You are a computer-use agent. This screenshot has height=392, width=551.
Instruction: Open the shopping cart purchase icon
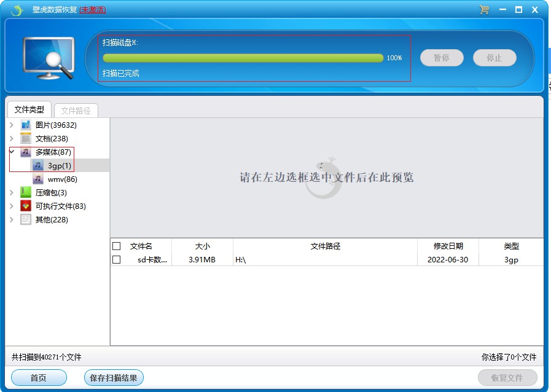[484, 9]
